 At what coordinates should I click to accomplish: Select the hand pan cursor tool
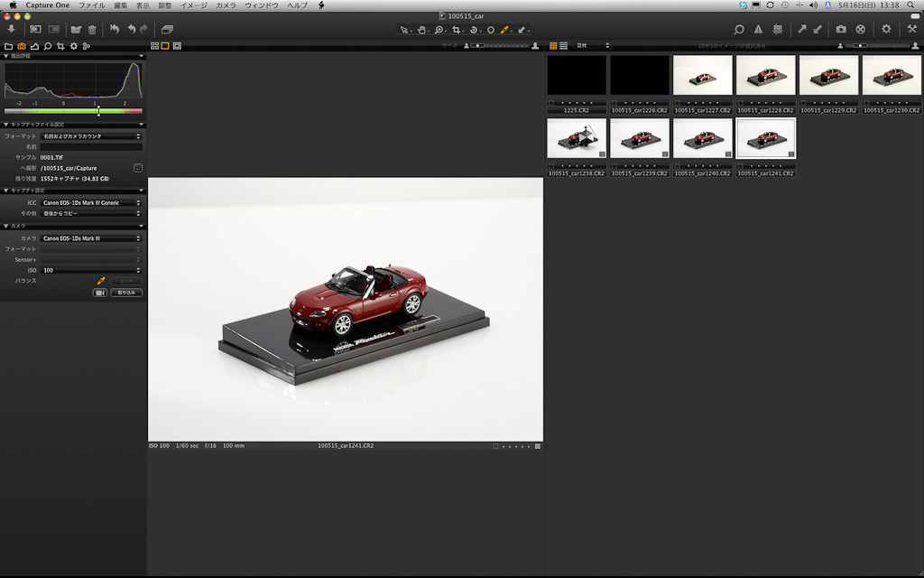click(x=420, y=30)
